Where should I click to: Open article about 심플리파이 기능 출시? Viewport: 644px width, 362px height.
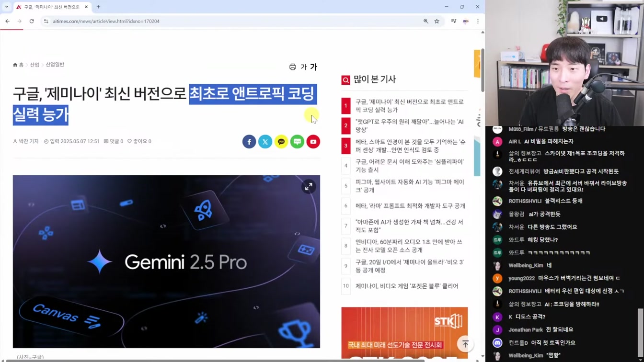tap(409, 166)
